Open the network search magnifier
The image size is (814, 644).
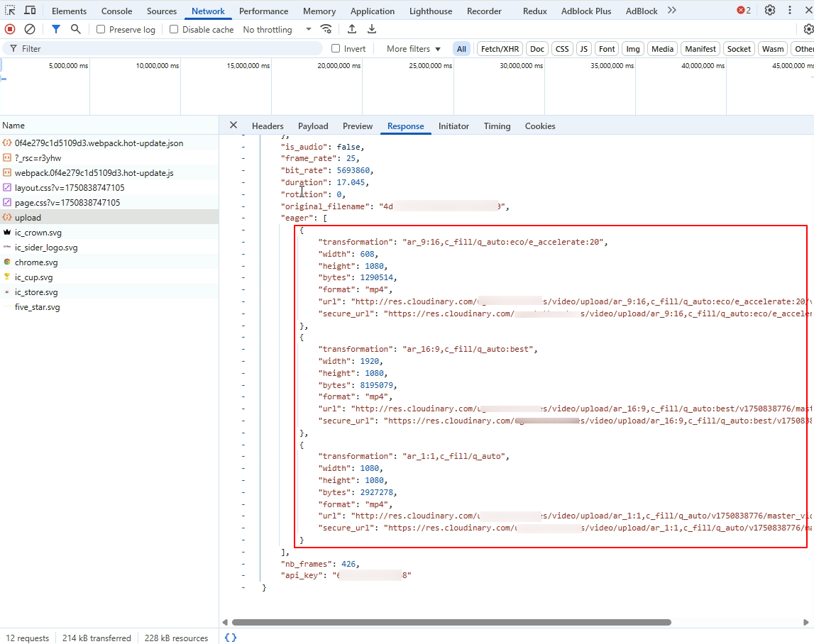point(75,29)
